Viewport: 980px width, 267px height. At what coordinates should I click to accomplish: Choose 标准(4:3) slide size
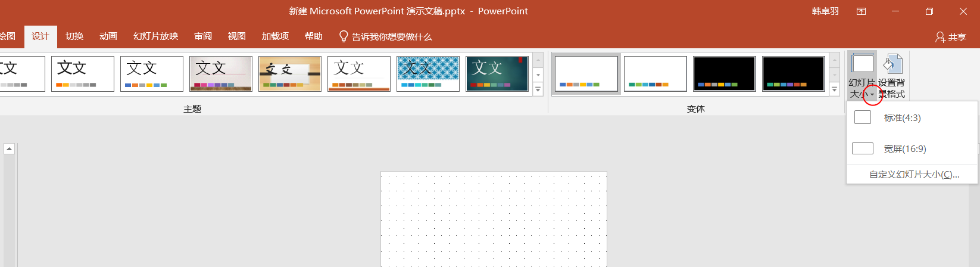coord(912,118)
